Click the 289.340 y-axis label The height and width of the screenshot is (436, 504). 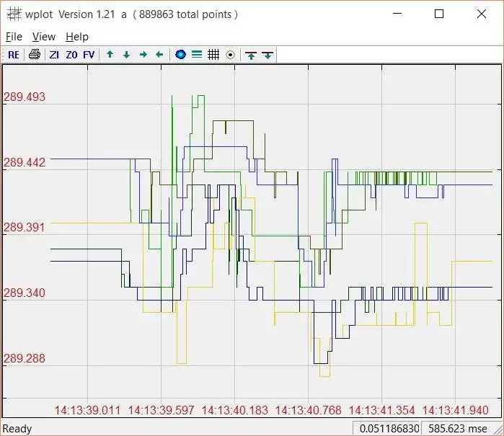[x=25, y=293]
